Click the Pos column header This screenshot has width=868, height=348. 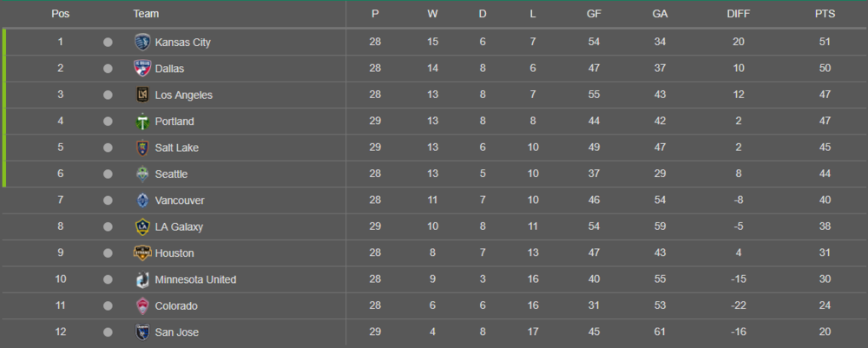pos(61,15)
